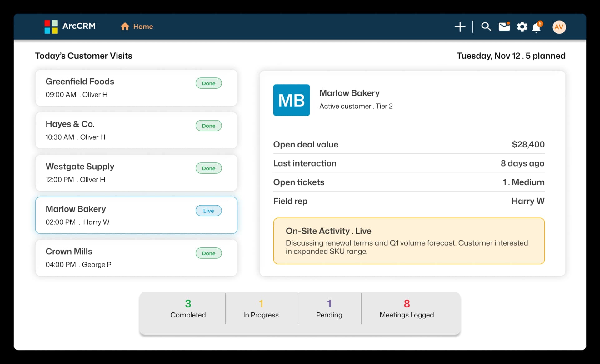
Task: Click the orange Home house icon
Action: 125,27
